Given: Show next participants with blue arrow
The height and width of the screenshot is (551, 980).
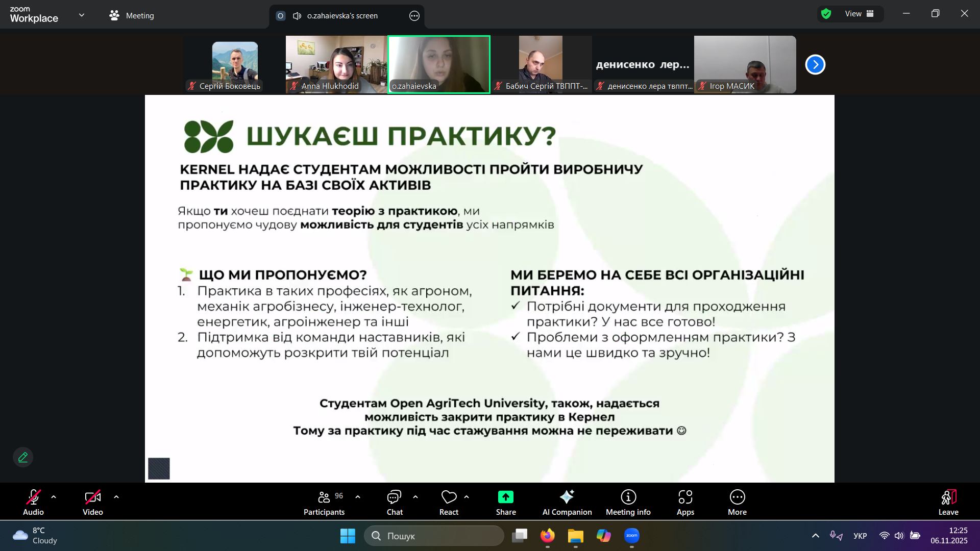Looking at the screenshot, I should [815, 65].
